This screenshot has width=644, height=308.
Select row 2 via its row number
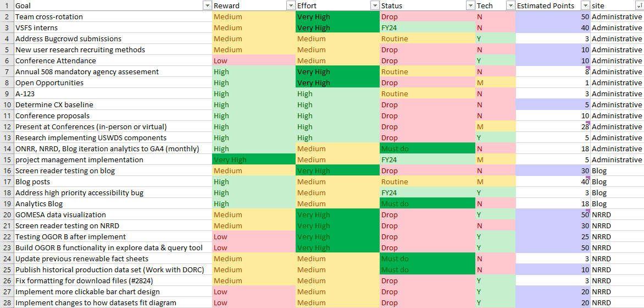(5, 16)
